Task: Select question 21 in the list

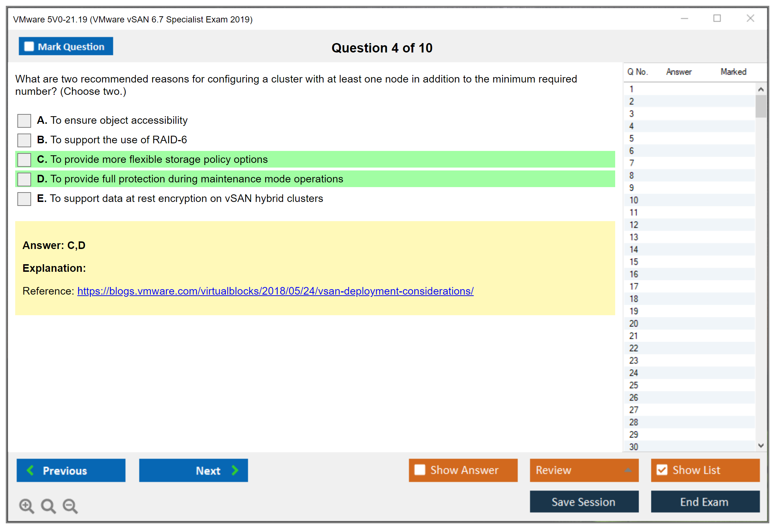Action: (634, 336)
